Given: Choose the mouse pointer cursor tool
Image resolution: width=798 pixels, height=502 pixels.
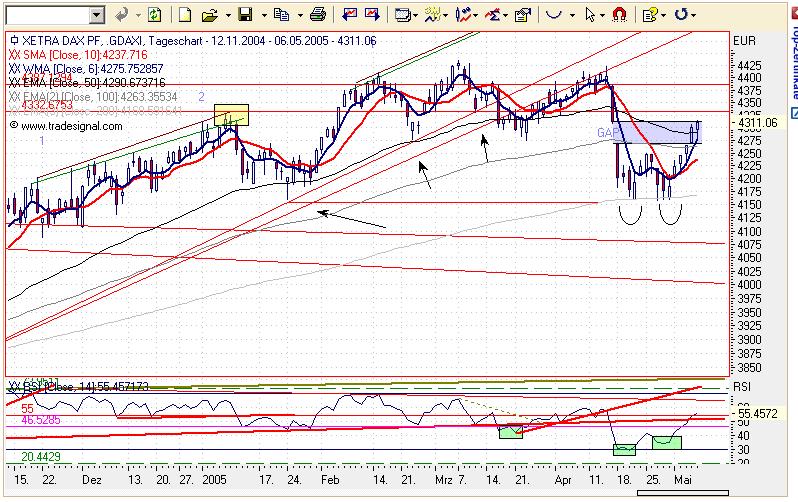Looking at the screenshot, I should [590, 15].
